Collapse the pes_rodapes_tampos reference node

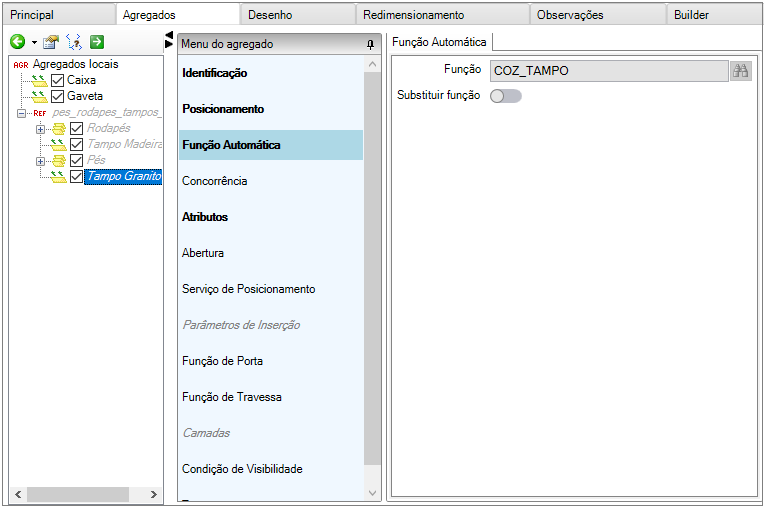click(21, 113)
